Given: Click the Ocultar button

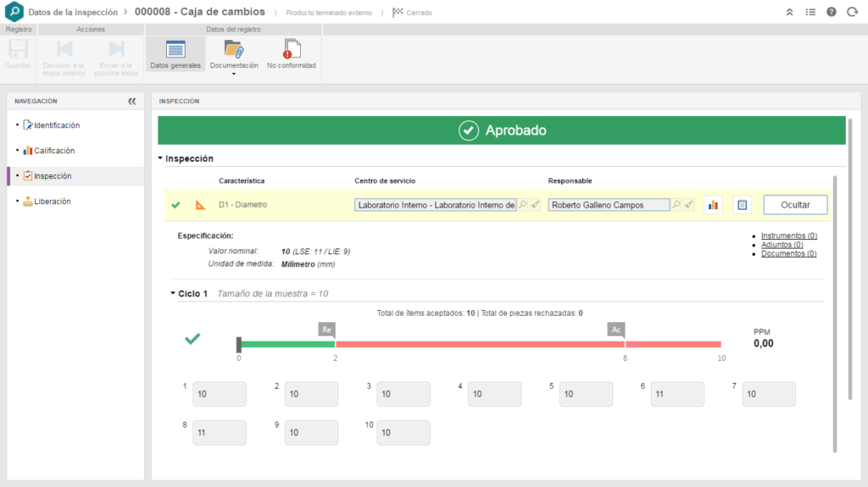Looking at the screenshot, I should click(795, 205).
